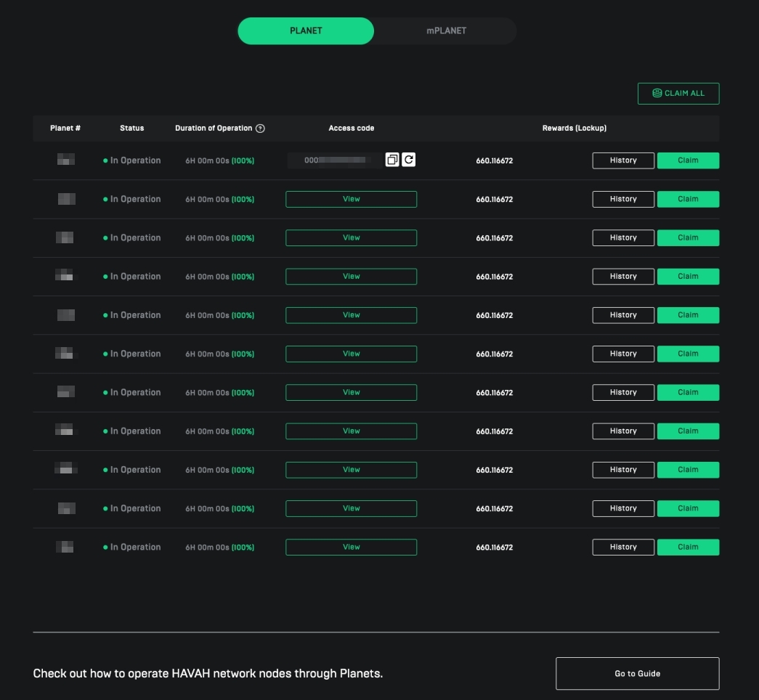This screenshot has height=700, width=759.
Task: Open History in the second planet row
Action: [x=623, y=199]
